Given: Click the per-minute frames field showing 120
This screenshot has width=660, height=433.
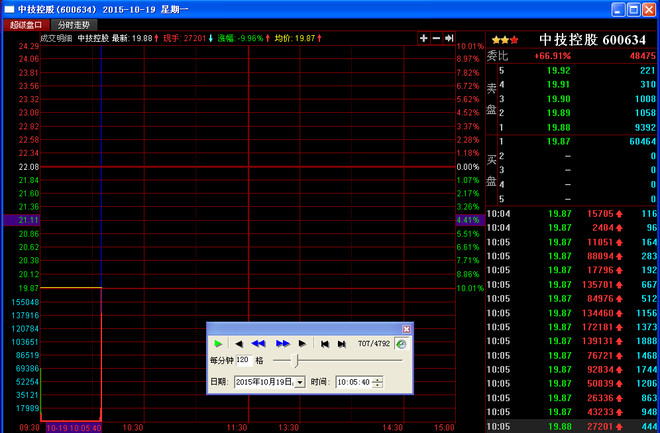Looking at the screenshot, I should tap(243, 360).
